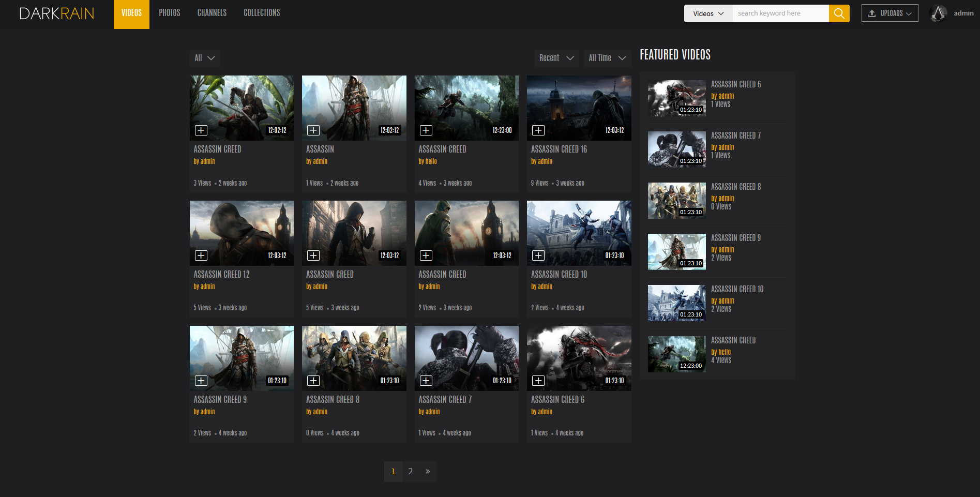Click featured Assassin Creed 9 thumbnail in sidebar
Image resolution: width=980 pixels, height=497 pixels.
tap(676, 252)
